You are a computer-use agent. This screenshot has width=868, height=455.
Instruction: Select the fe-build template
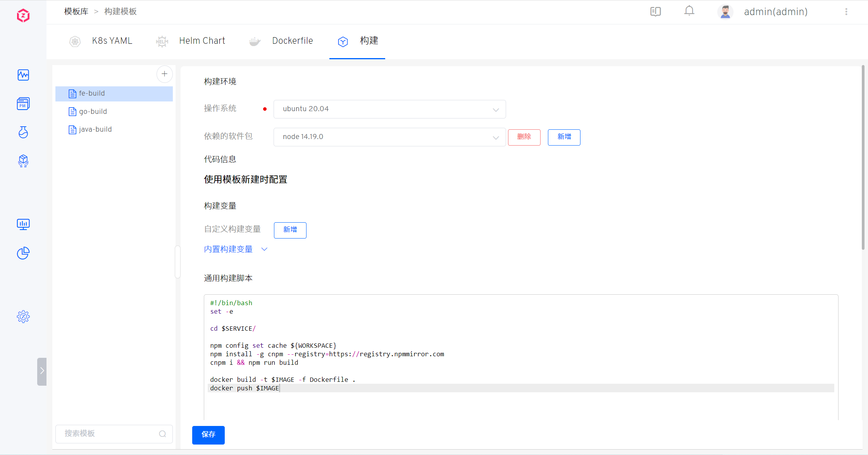[114, 94]
